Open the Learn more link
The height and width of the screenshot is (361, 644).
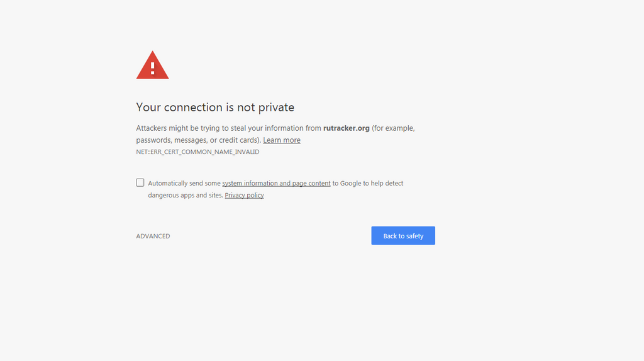(x=282, y=140)
